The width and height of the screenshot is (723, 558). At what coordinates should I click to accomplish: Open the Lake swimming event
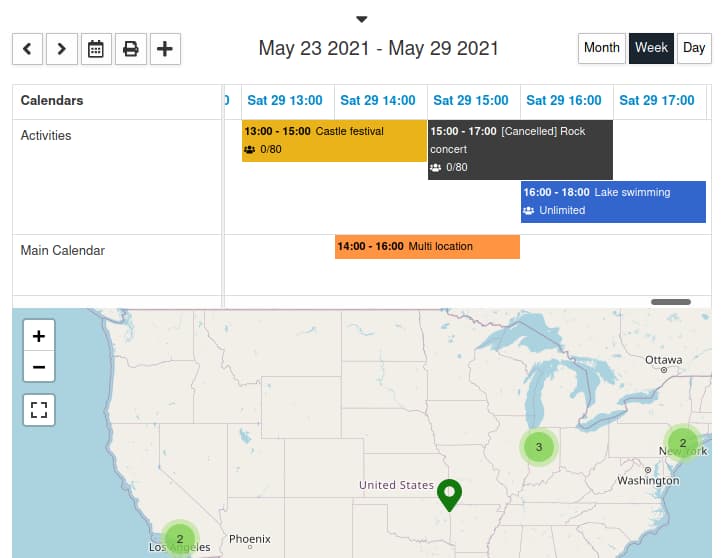coord(613,201)
